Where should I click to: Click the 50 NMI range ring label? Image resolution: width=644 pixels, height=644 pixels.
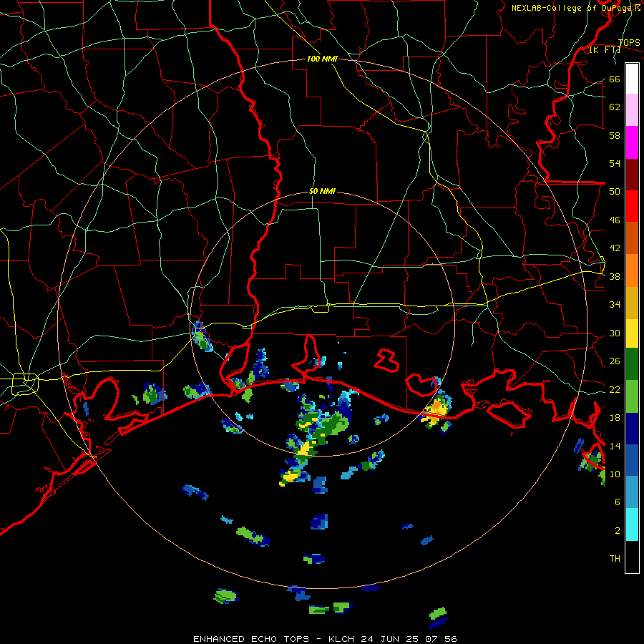click(x=322, y=191)
